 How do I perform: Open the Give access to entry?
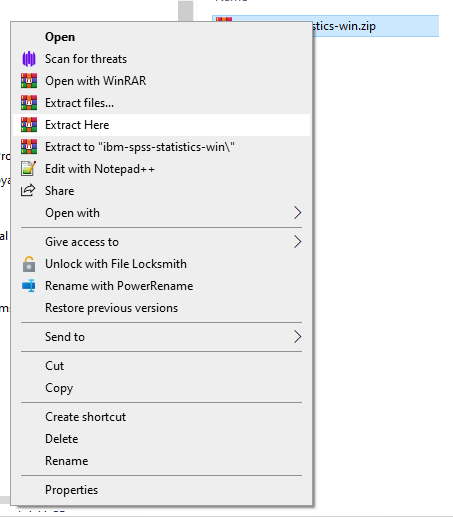pos(161,242)
